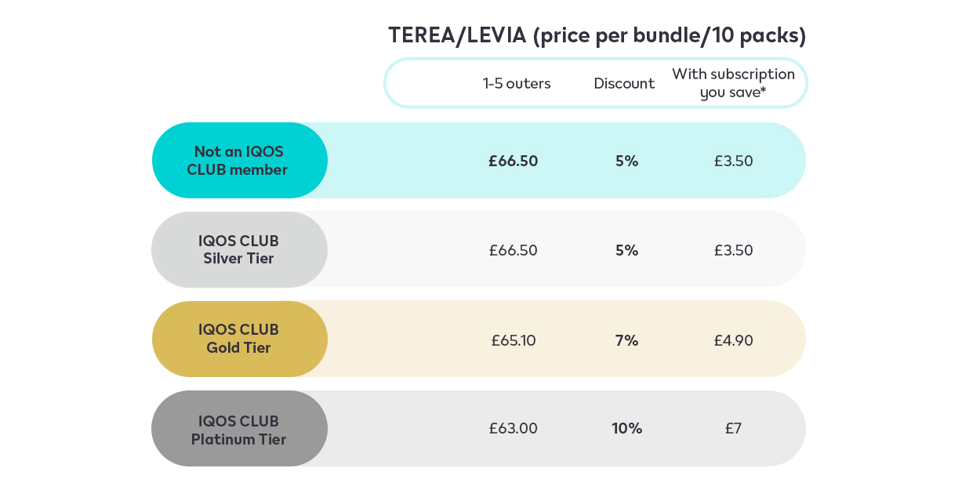Screen dimensions: 980x490
Task: Click the £66.50 price in non-member row
Action: (514, 162)
